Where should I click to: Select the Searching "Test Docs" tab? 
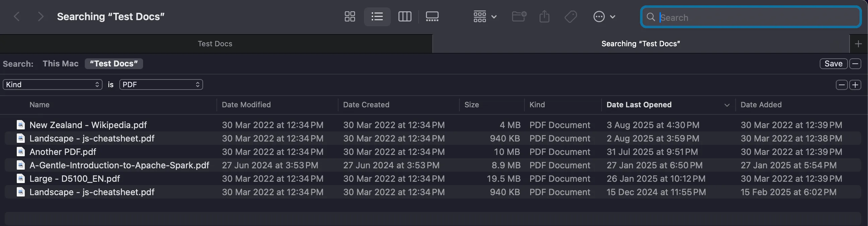coord(640,44)
